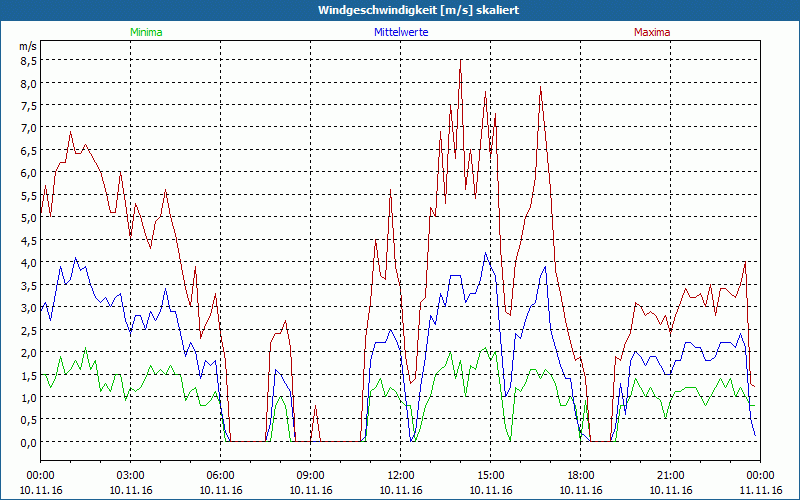Click the 11.11.16 date label
This screenshot has width=800, height=500.
click(760, 490)
